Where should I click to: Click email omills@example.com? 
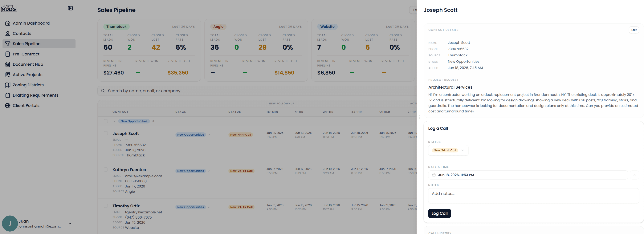144,176
